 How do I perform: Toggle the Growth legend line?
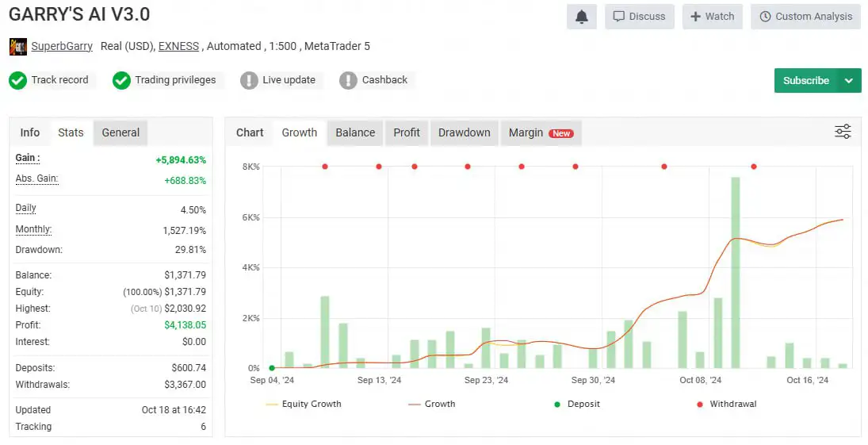(432, 404)
